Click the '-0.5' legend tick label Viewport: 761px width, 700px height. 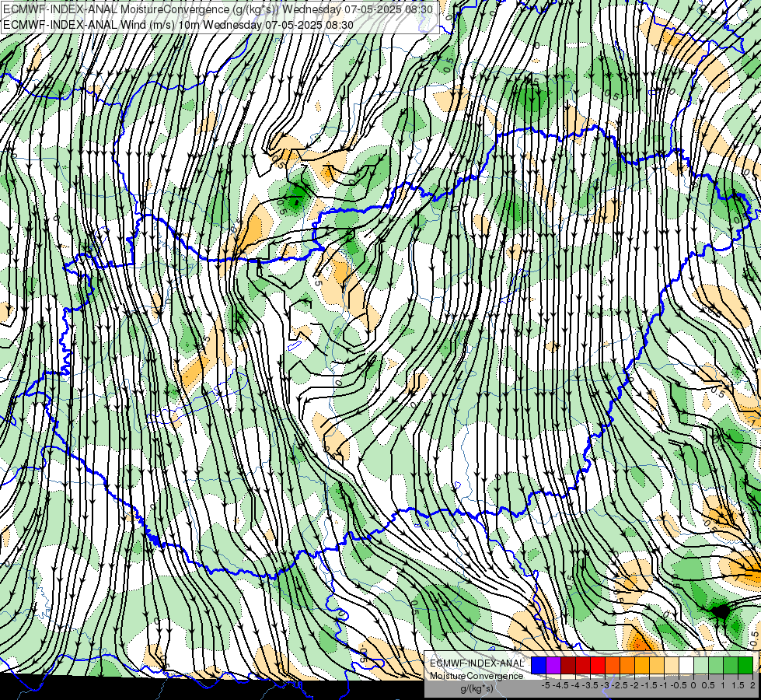[x=679, y=685]
